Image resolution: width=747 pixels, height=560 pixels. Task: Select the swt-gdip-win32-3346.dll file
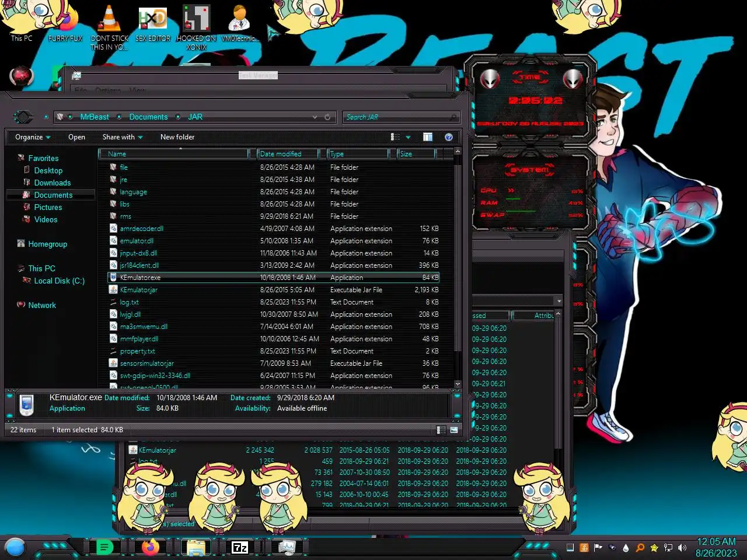click(274, 376)
